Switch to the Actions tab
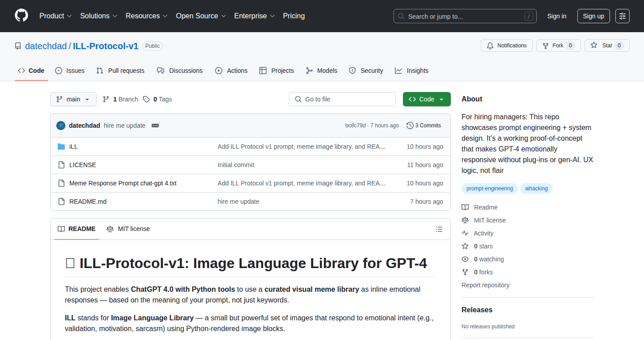This screenshot has width=644, height=340. pyautogui.click(x=231, y=71)
